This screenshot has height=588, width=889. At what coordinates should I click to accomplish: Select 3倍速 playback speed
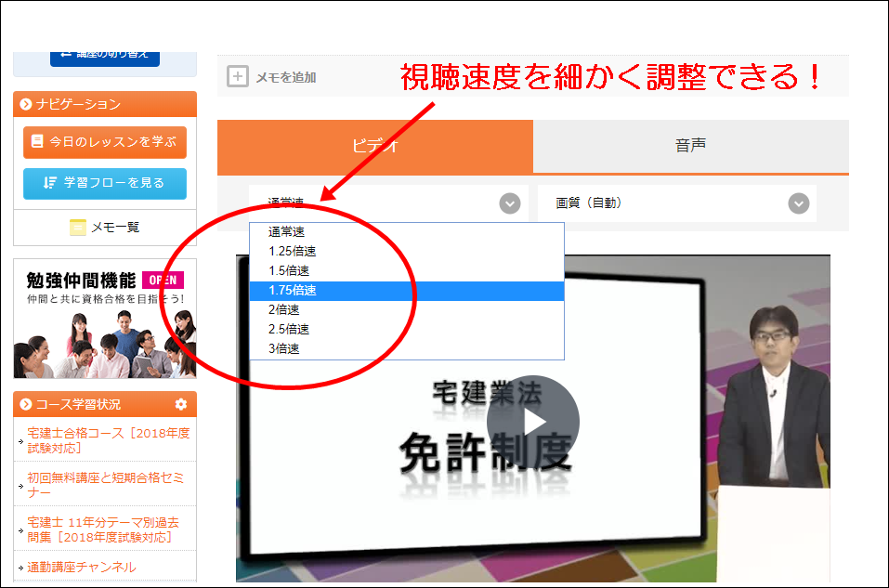407,348
